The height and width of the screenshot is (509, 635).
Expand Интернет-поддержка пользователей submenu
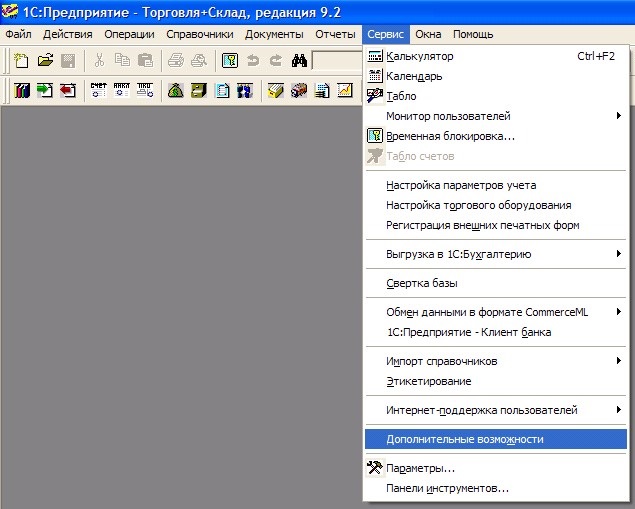[496, 410]
